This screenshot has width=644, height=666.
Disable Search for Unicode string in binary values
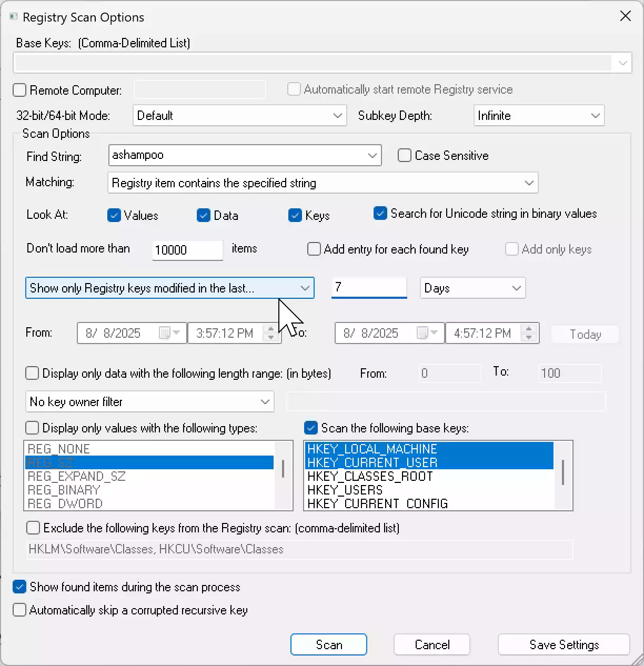[380, 213]
